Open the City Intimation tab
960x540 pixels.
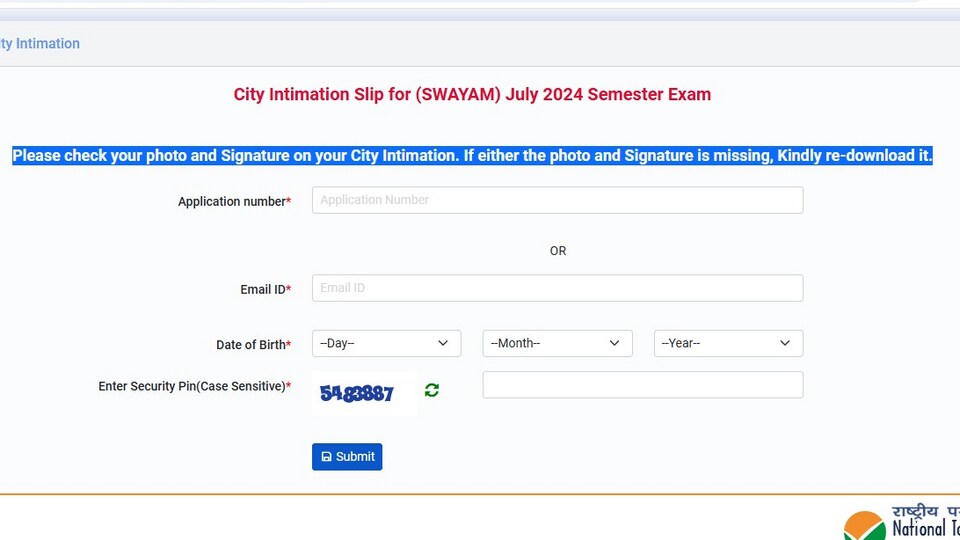40,43
